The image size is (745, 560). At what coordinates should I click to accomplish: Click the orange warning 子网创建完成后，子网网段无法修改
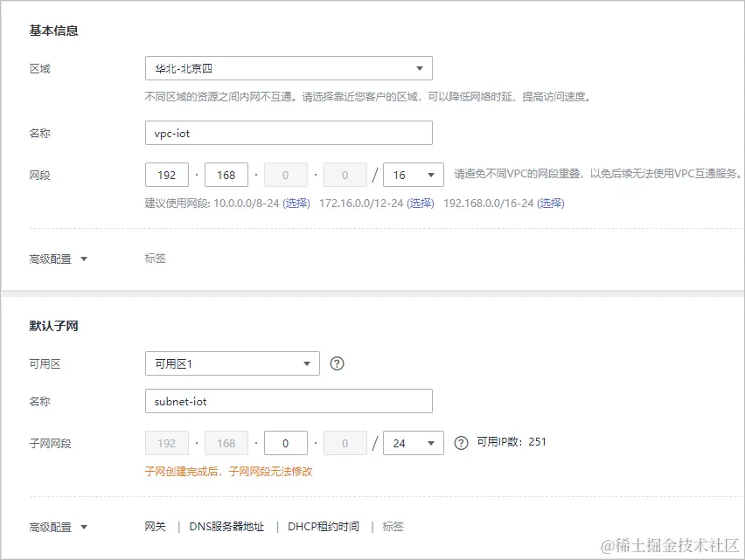pyautogui.click(x=228, y=472)
